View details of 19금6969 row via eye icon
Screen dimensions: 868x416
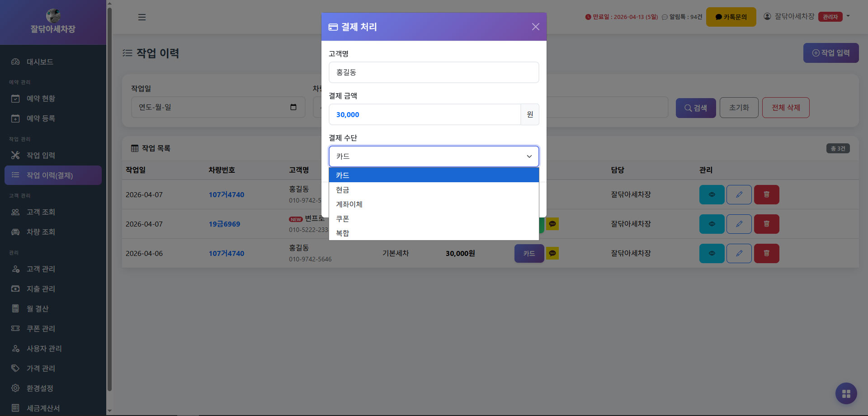tap(712, 224)
